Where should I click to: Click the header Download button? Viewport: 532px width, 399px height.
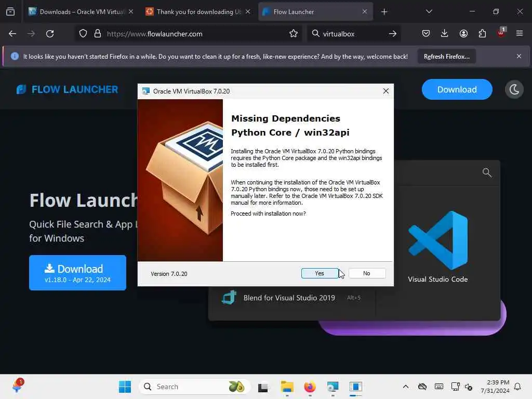tap(457, 89)
